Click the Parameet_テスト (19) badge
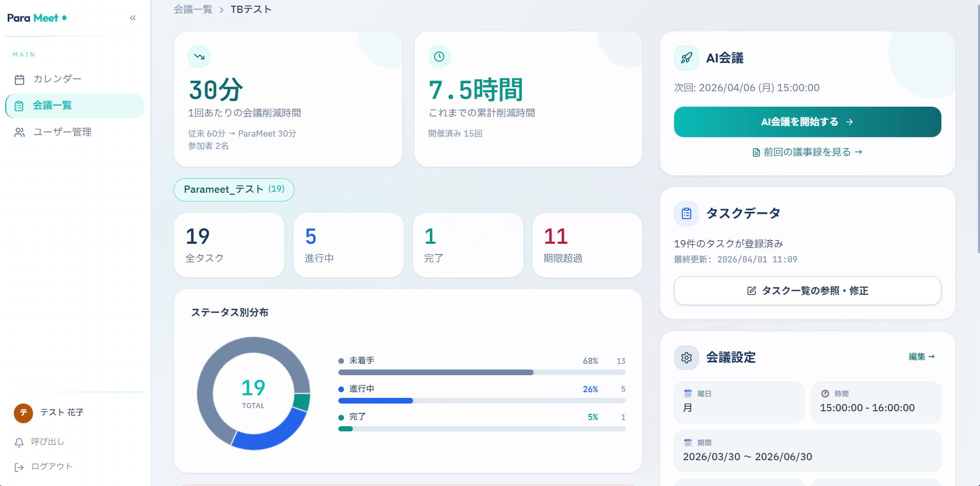 tap(234, 190)
